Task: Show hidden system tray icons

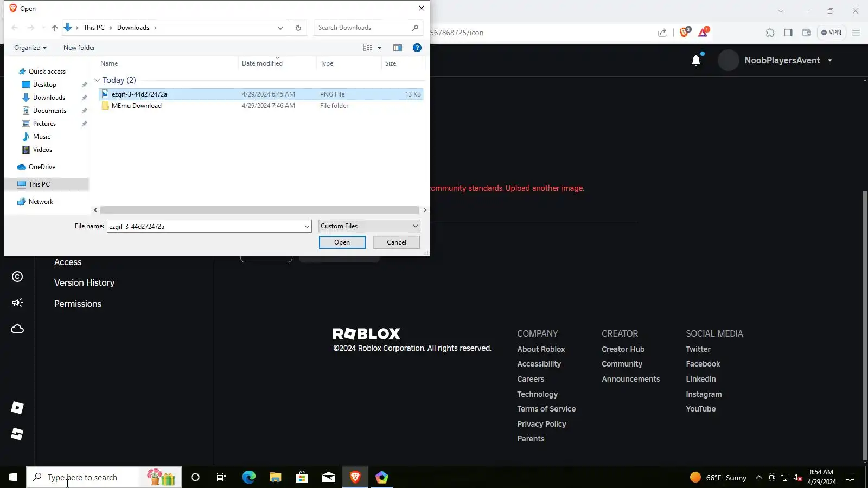Action: (x=759, y=477)
